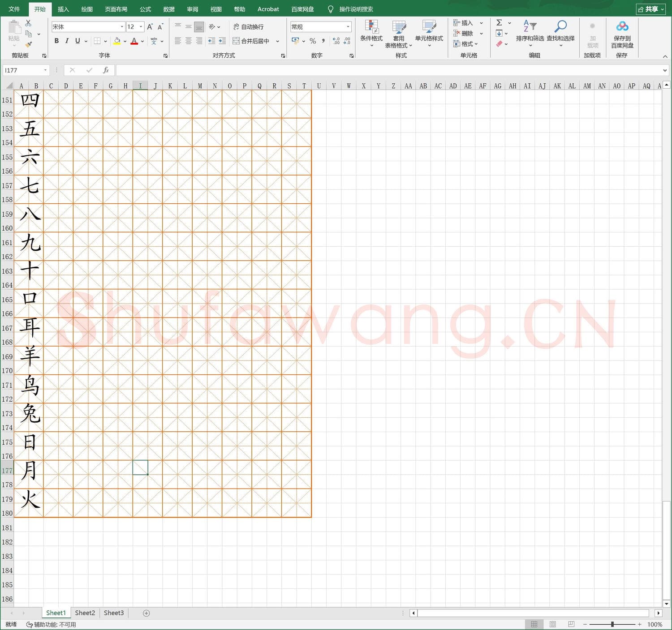Open 查找和选择 find and select

coord(560,34)
